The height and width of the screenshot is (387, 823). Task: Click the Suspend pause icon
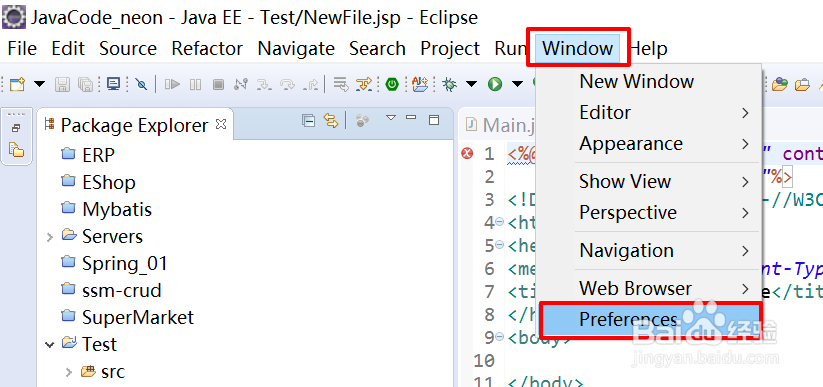[195, 84]
